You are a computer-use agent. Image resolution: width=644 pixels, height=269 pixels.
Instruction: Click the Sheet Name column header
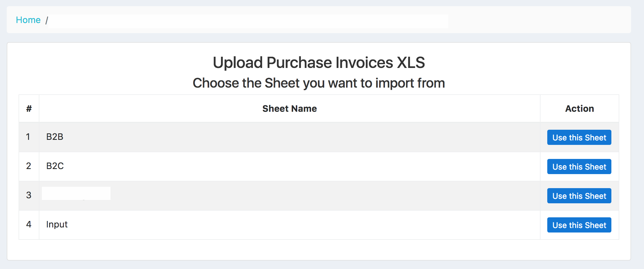pos(289,108)
